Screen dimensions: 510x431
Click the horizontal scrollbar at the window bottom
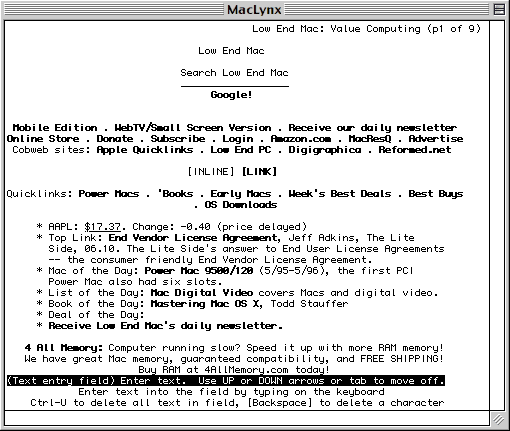(x=247, y=418)
